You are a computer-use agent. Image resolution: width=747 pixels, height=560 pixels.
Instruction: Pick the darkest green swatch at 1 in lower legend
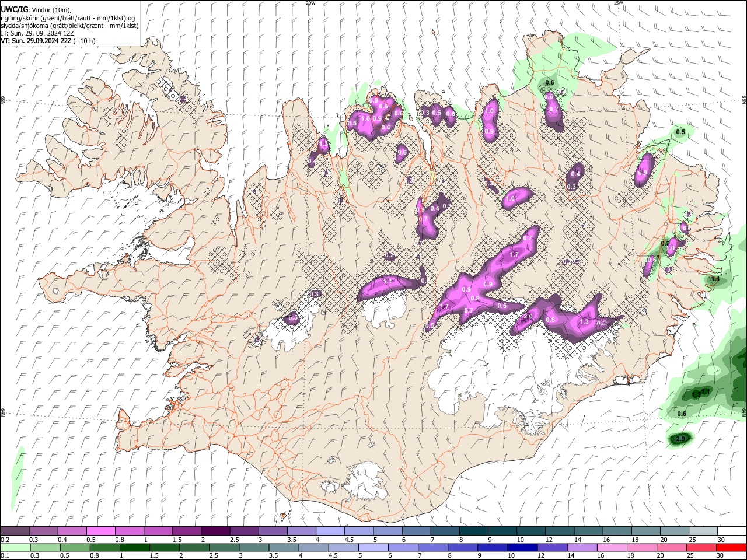[134, 547]
